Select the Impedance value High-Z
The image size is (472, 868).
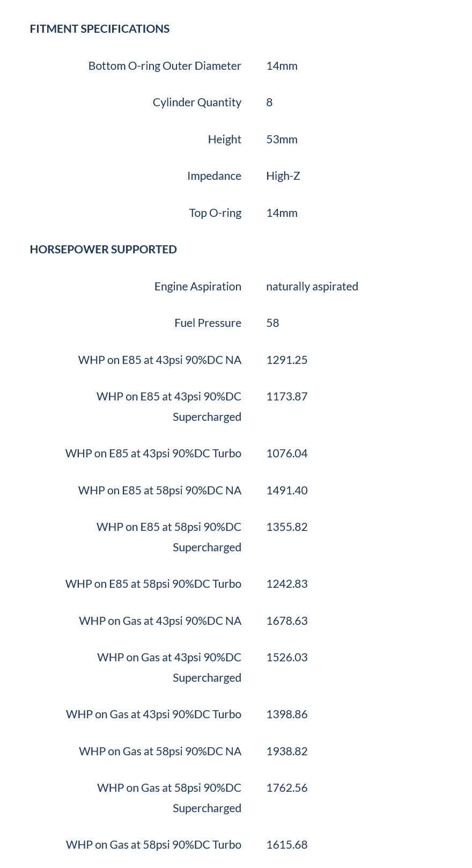click(283, 176)
